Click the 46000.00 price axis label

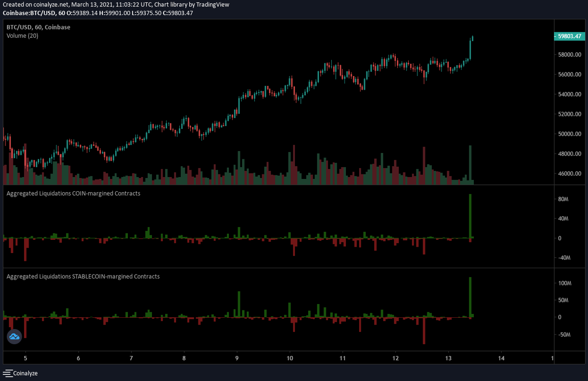click(x=569, y=174)
